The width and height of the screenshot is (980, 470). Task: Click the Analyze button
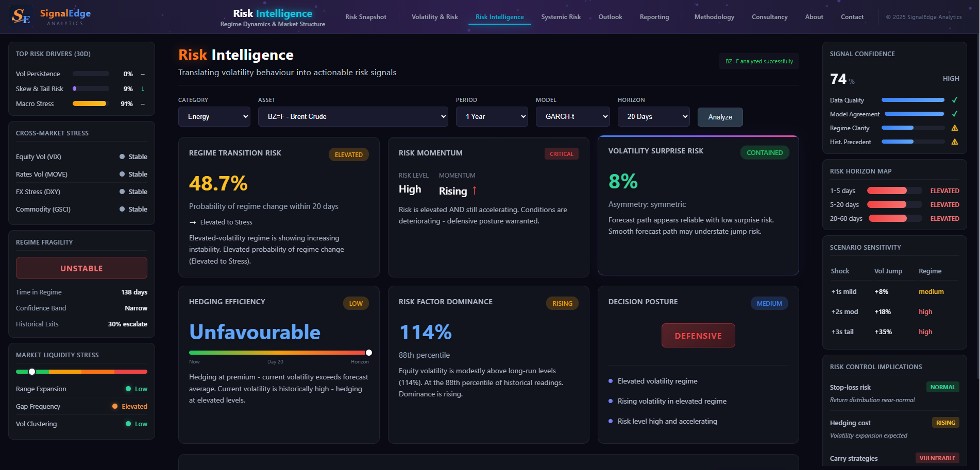click(x=720, y=117)
